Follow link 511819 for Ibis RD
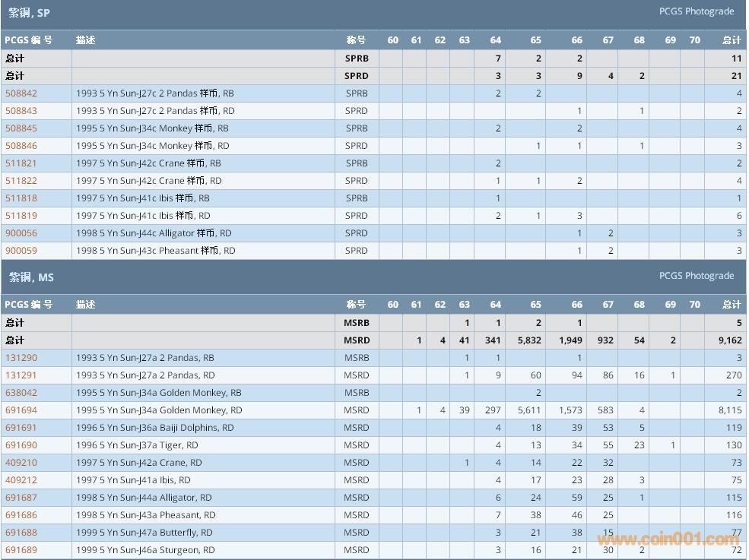749x560 pixels. (21, 216)
